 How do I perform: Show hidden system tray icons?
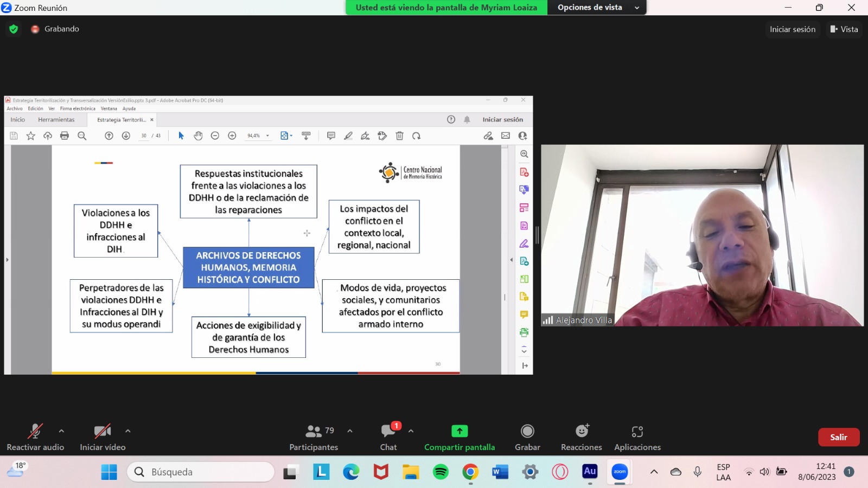[x=654, y=472]
